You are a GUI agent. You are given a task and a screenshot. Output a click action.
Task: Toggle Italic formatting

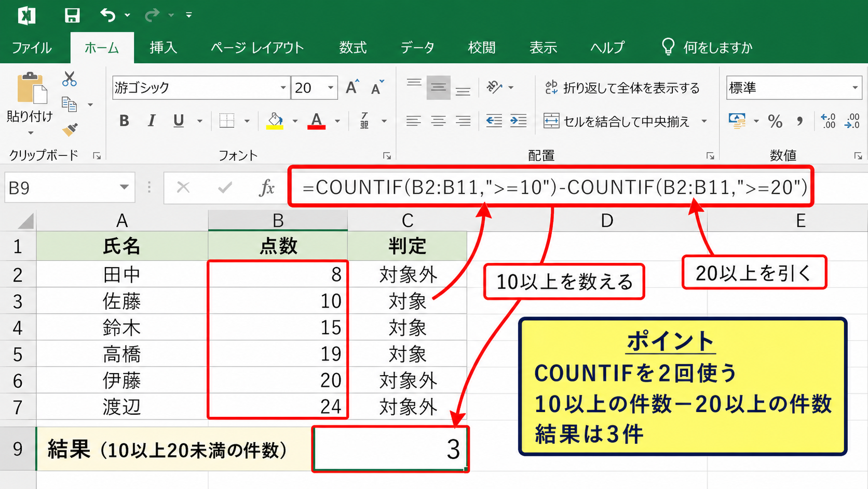click(x=151, y=121)
